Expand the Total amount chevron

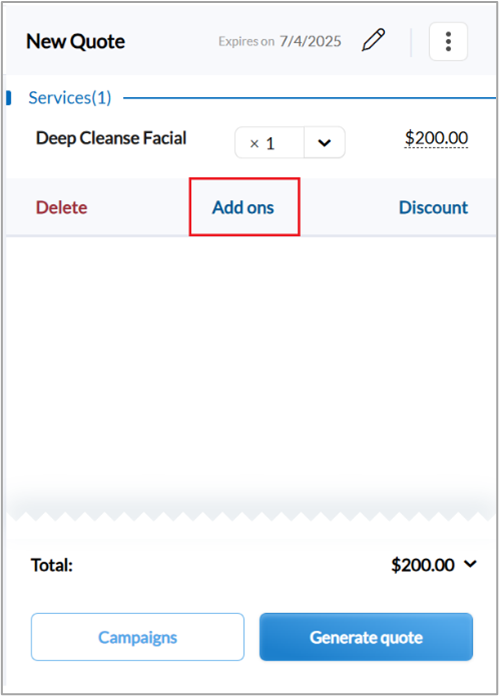pos(470,564)
